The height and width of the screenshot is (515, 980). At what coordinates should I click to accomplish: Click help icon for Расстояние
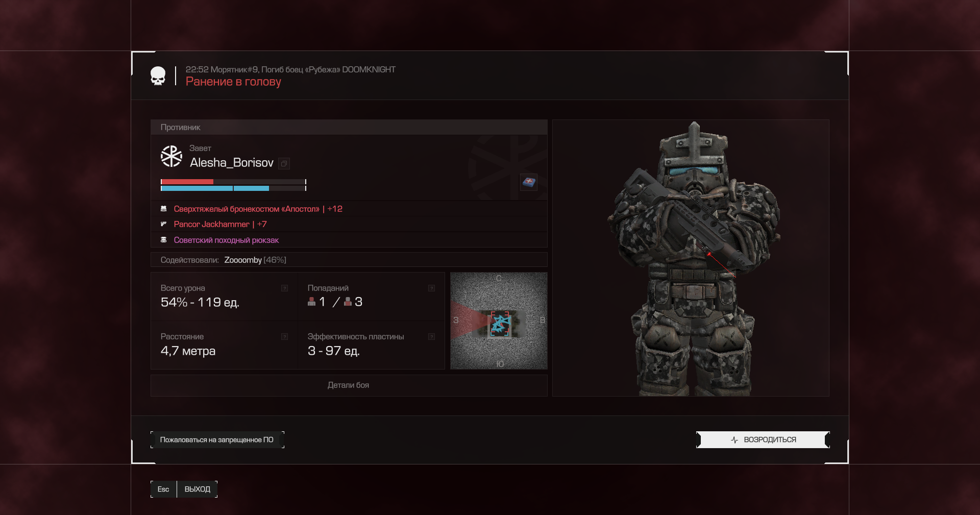285,337
